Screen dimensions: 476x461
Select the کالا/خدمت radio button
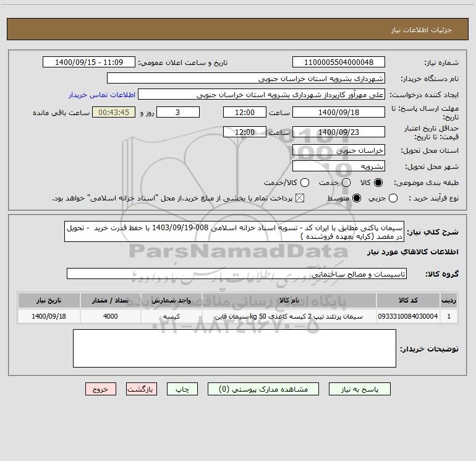tap(305, 183)
